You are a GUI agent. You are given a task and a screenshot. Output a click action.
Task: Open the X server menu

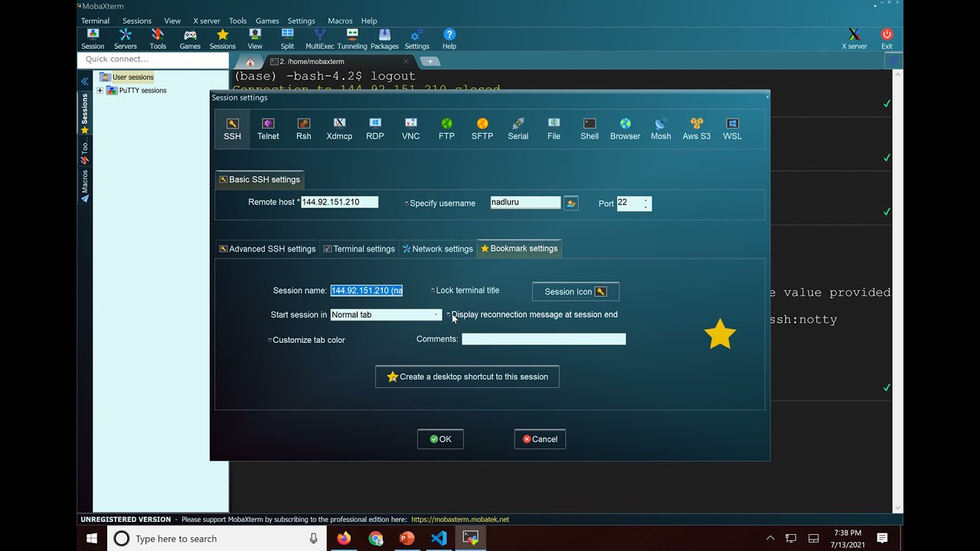tap(206, 21)
